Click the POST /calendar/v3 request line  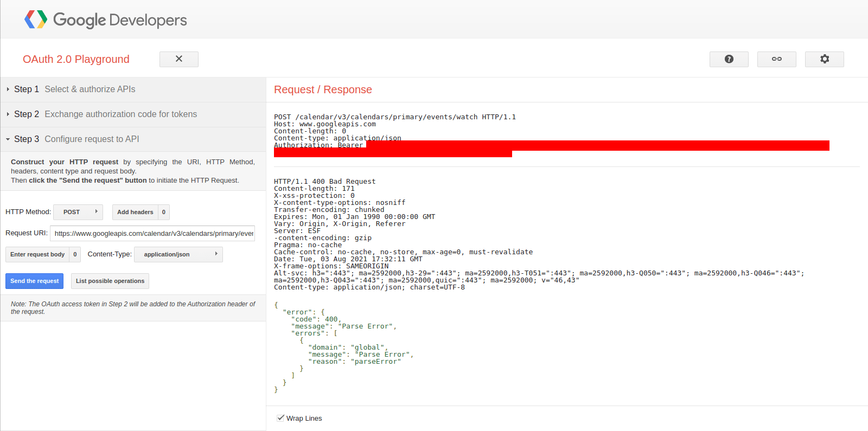point(395,117)
